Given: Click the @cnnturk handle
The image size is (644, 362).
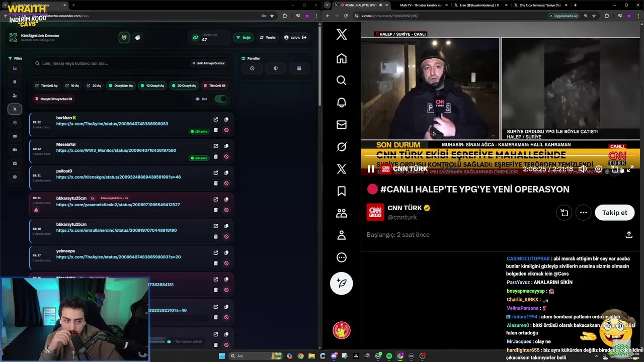Looking at the screenshot, I should click(402, 217).
